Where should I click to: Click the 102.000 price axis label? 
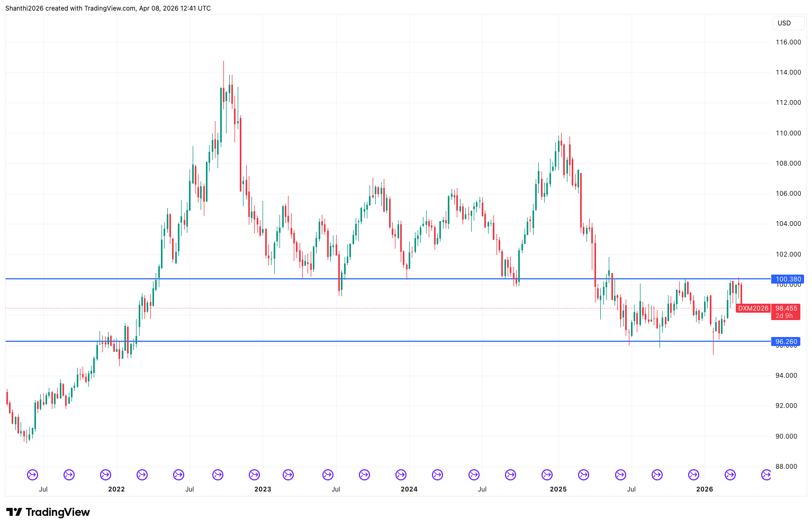[788, 254]
